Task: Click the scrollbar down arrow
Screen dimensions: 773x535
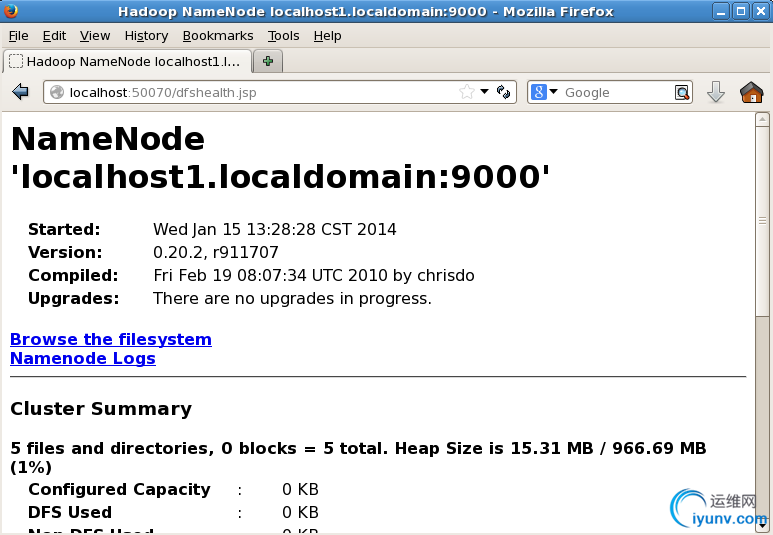Action: click(x=762, y=526)
